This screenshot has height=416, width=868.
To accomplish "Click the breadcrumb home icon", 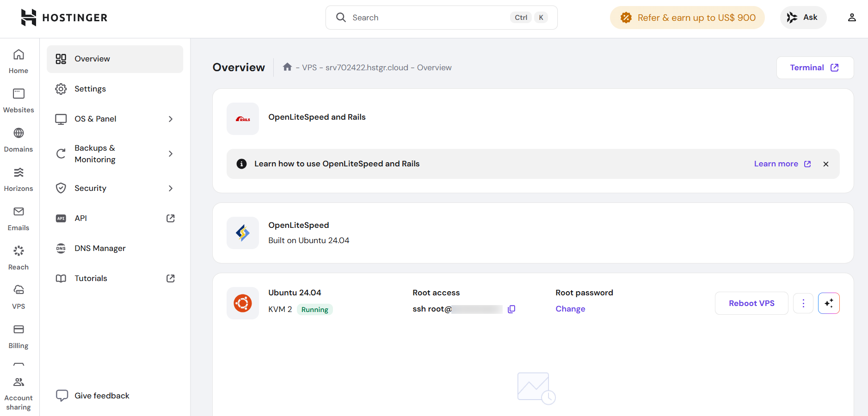I will click(x=287, y=67).
